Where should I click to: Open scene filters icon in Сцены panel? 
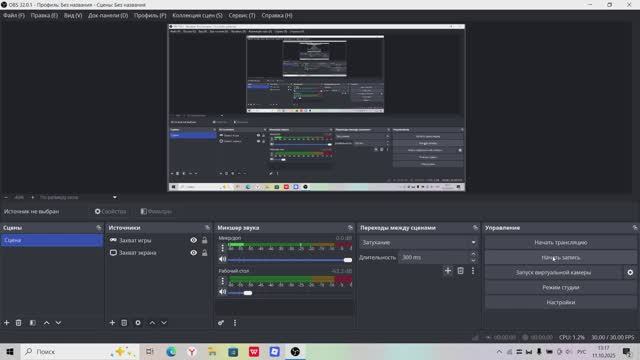pyautogui.click(x=33, y=322)
